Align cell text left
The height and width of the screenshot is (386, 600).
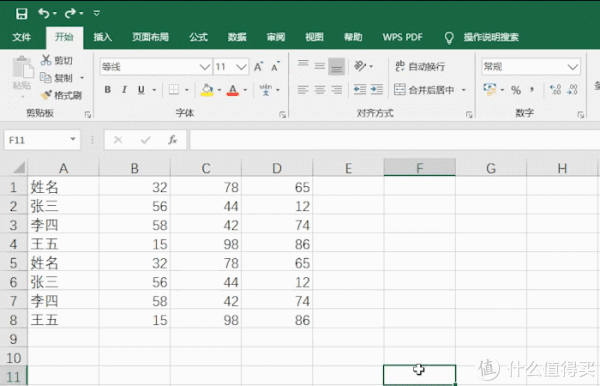point(303,90)
